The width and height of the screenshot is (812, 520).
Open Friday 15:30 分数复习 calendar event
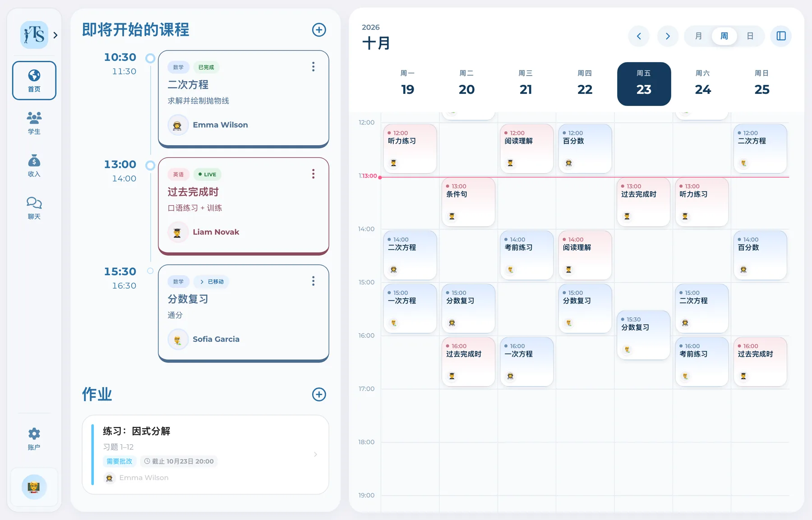pyautogui.click(x=643, y=335)
